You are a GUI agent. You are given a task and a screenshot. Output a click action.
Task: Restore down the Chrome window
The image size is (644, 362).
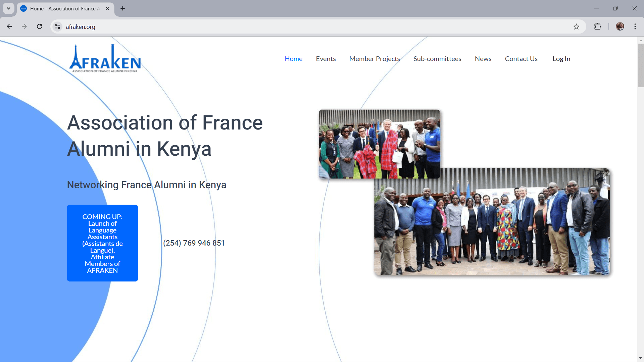pyautogui.click(x=615, y=8)
